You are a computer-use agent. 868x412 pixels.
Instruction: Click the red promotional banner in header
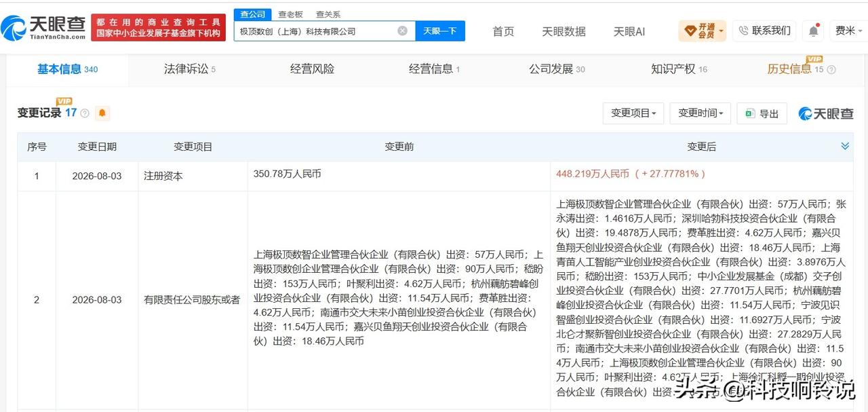(x=159, y=28)
